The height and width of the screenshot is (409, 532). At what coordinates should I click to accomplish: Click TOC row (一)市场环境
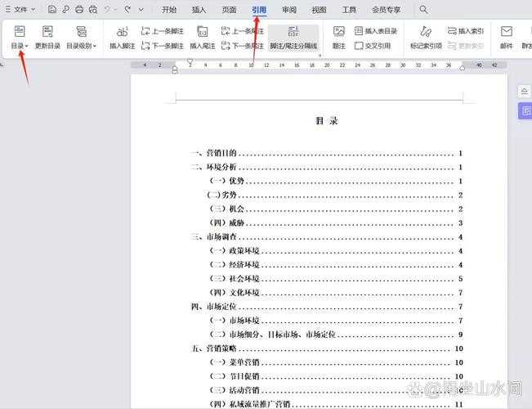336,321
